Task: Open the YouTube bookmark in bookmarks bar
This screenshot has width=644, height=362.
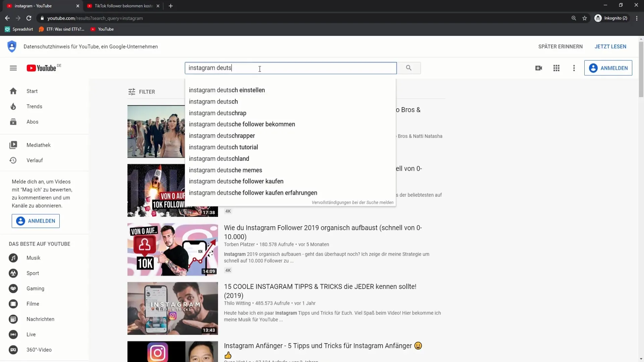Action: point(102,29)
